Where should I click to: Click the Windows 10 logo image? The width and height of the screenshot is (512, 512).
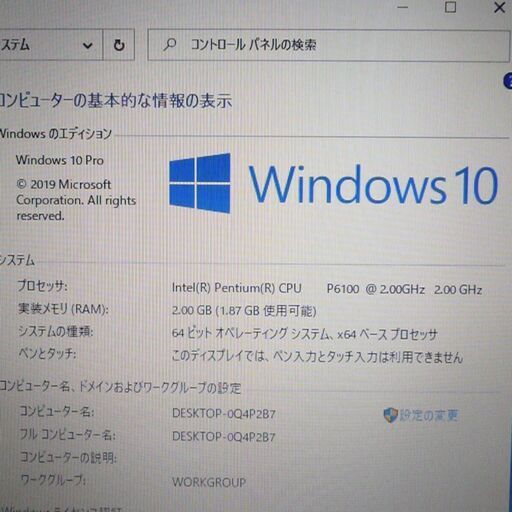(x=333, y=183)
